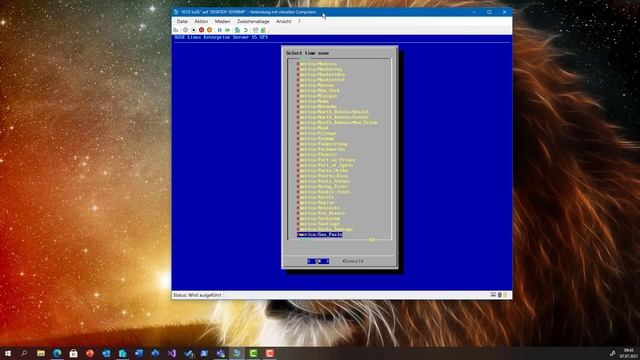The image size is (640, 360).
Task: Click the Revert arrow toolbar icon
Action: click(245, 30)
